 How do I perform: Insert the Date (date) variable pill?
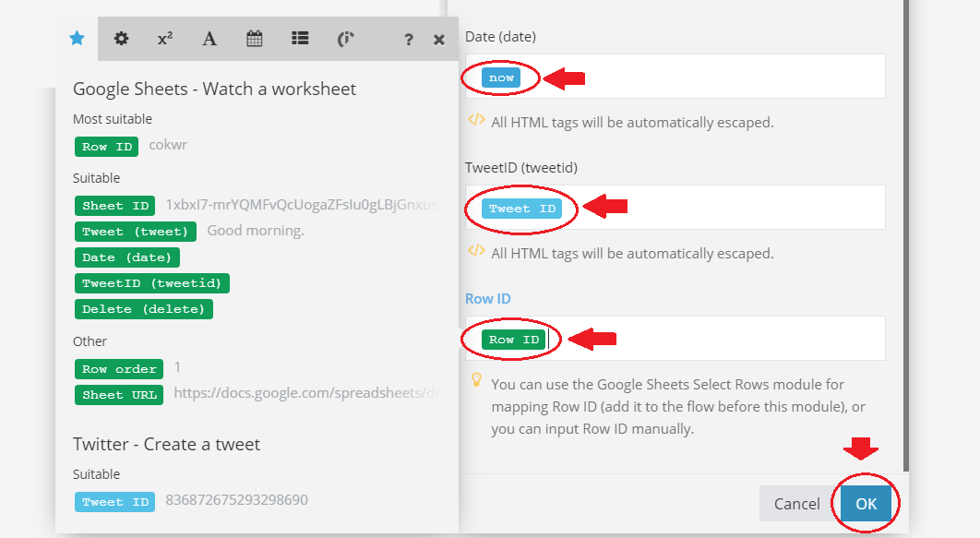pyautogui.click(x=126, y=257)
